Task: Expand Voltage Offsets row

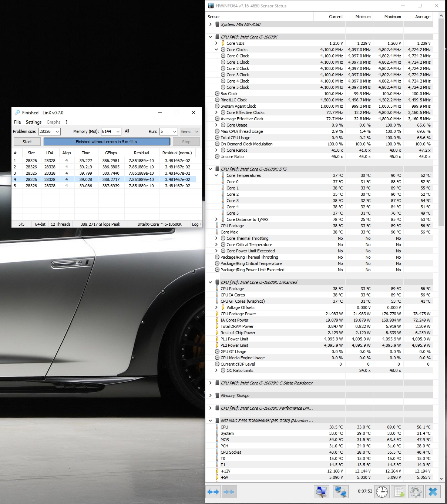Action: [216, 308]
